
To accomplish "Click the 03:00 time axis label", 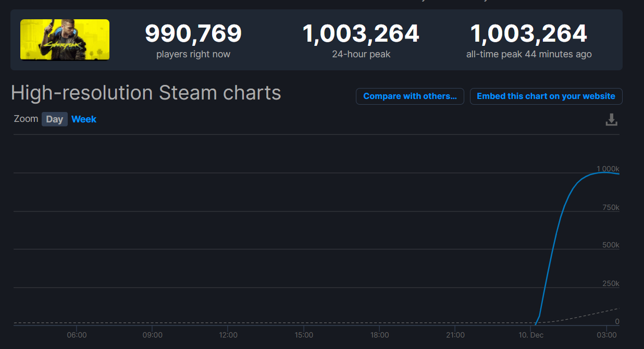I will (x=606, y=335).
